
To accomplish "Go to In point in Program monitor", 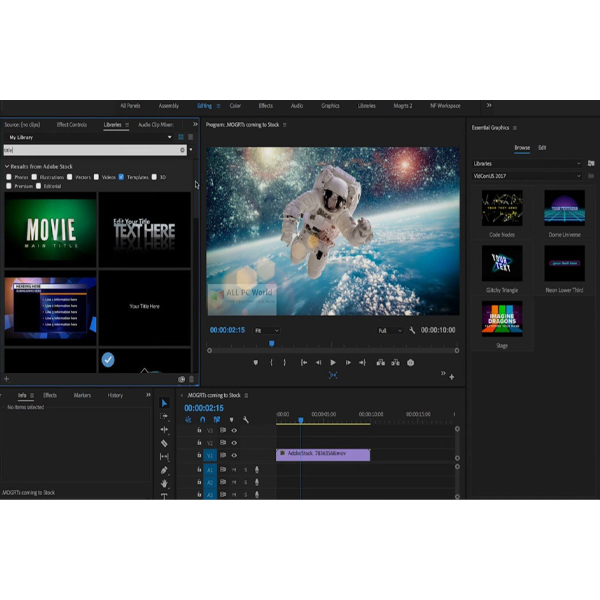I will click(304, 362).
